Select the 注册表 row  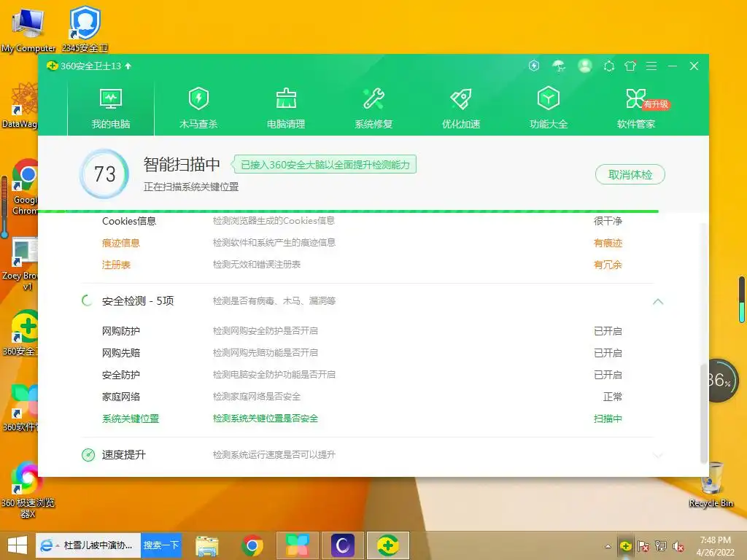[x=362, y=265]
